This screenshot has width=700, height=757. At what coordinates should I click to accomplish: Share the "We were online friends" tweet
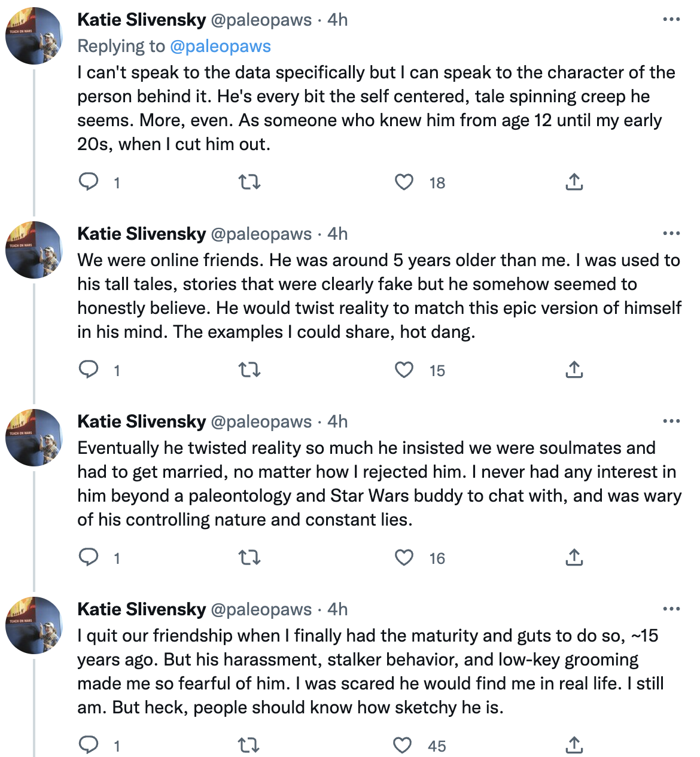tap(574, 370)
